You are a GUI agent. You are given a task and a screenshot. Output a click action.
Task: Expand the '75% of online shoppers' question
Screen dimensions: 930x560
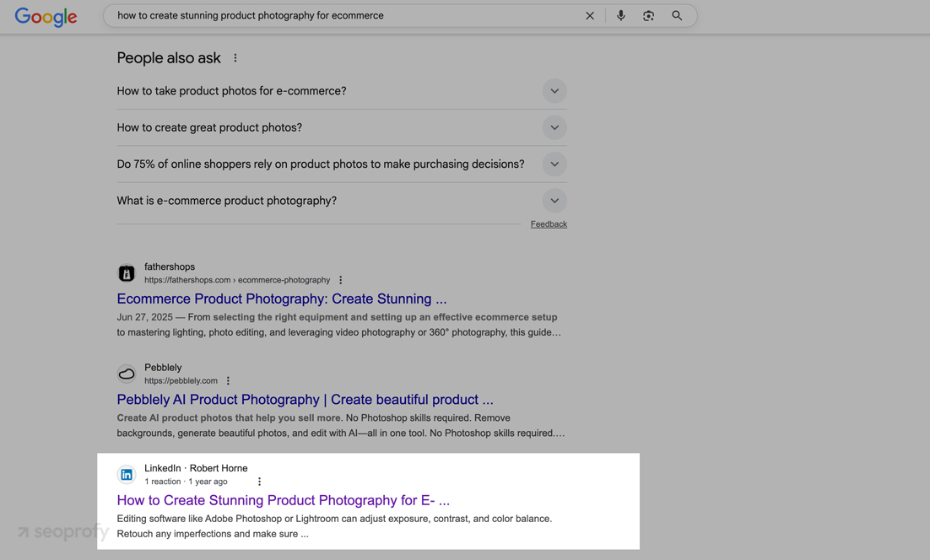pos(342,164)
